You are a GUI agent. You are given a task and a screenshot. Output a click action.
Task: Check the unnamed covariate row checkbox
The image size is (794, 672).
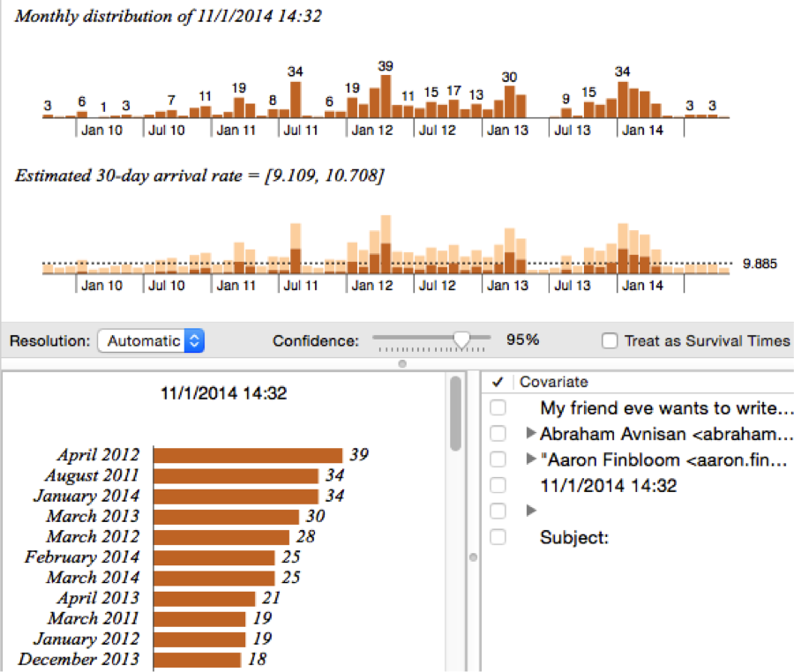[x=498, y=511]
